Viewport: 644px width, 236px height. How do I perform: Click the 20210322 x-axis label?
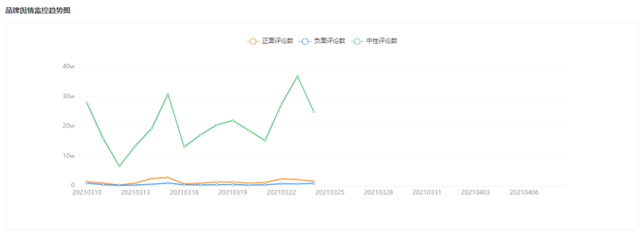tap(281, 192)
